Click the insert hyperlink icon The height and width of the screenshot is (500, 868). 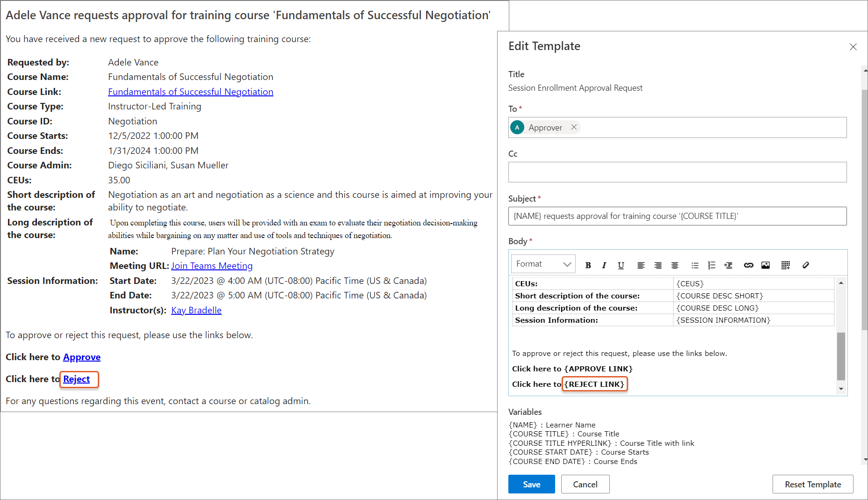click(x=748, y=265)
